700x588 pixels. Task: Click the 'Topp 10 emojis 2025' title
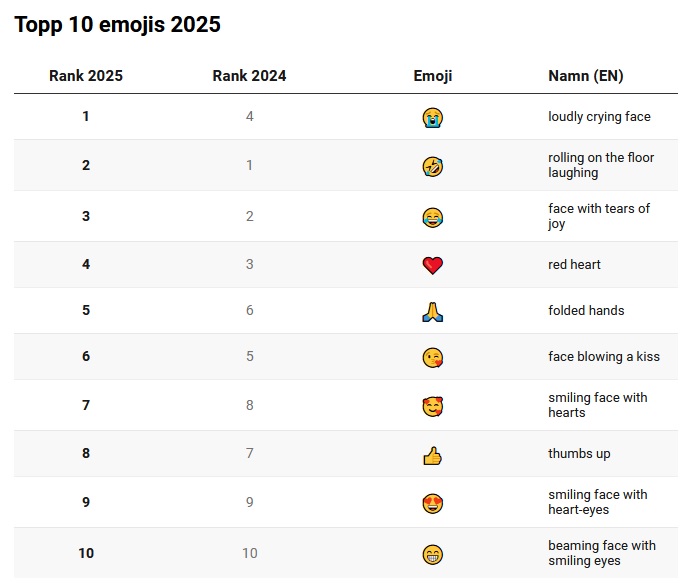coord(117,25)
